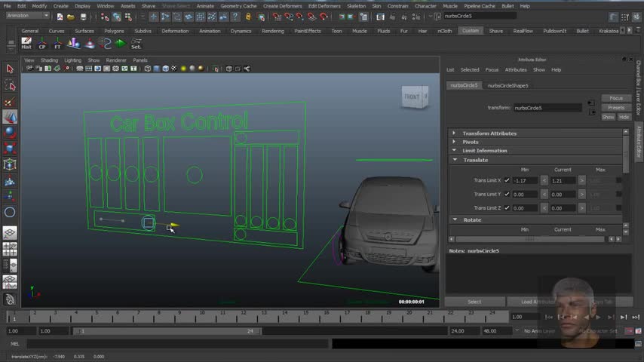
Task: Expand the Transform Attributes section
Action: 489,133
